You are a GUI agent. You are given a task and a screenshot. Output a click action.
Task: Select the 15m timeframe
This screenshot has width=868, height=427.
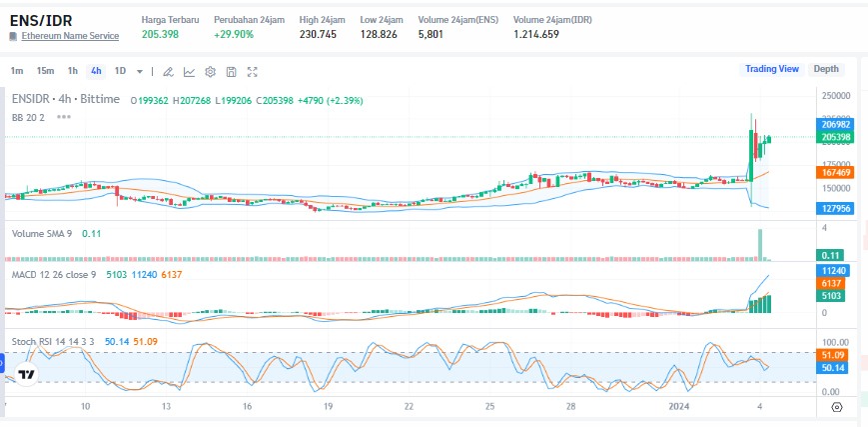[45, 71]
